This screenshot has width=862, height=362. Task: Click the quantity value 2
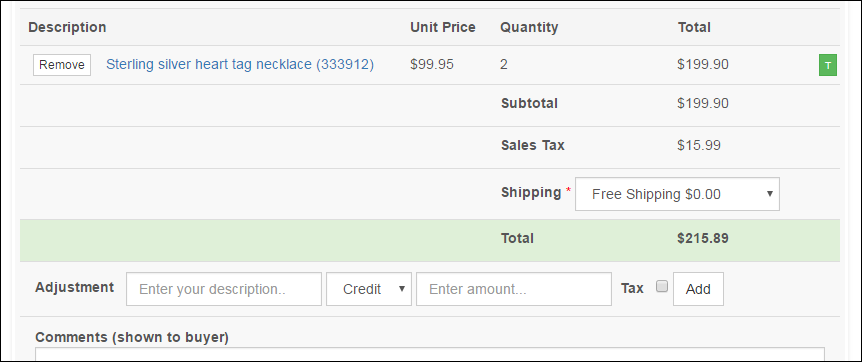coord(504,64)
